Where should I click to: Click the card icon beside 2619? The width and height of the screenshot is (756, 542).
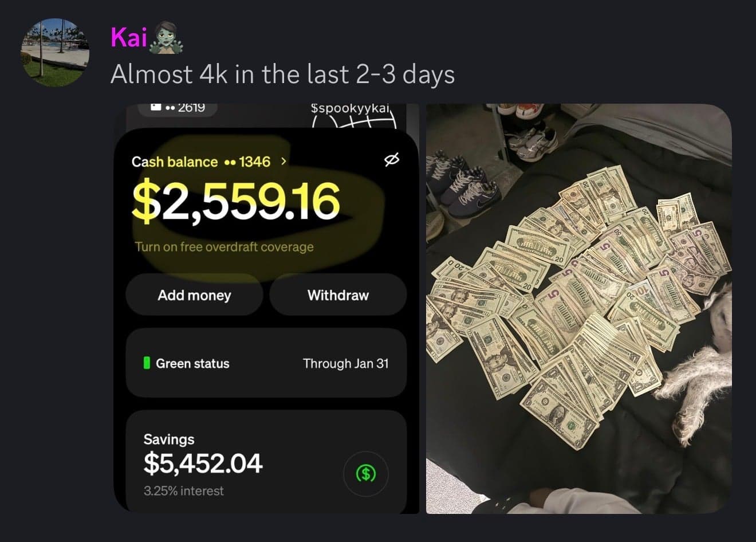pos(156,107)
